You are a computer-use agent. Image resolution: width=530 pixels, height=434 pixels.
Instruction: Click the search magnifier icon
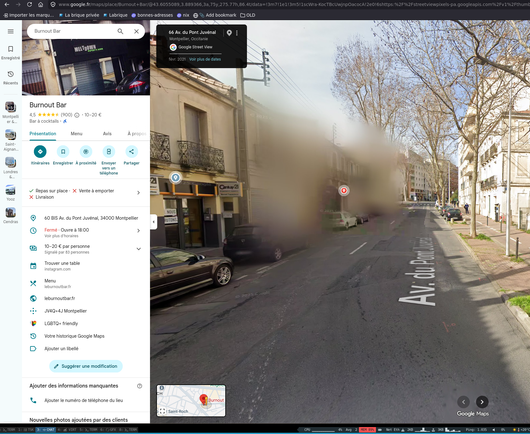[x=120, y=31]
